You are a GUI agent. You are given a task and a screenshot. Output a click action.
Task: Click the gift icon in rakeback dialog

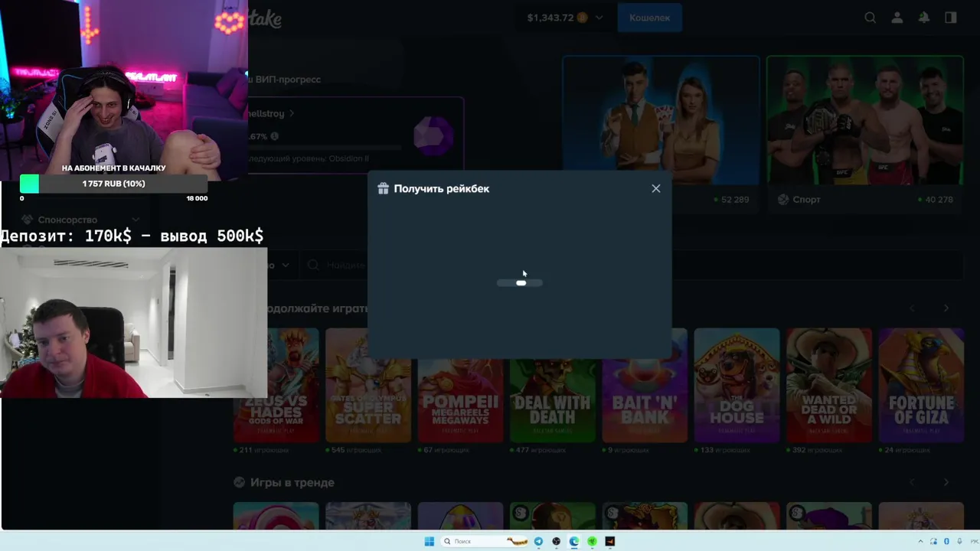click(384, 188)
